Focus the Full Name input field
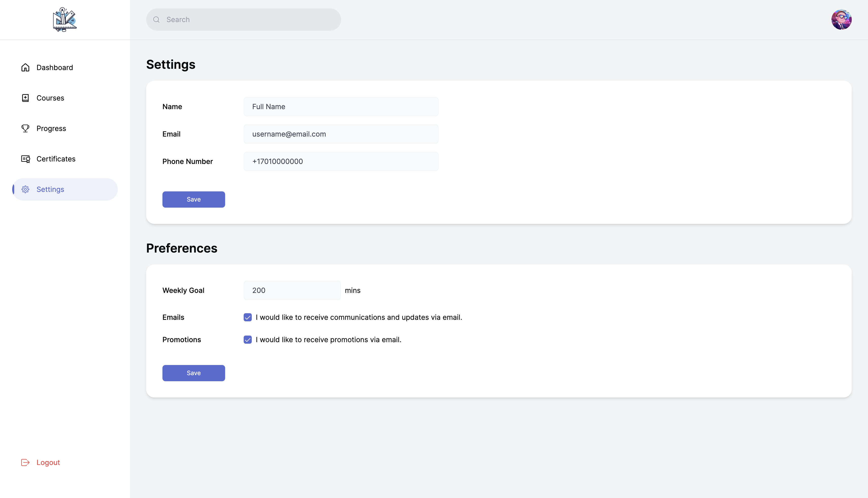The width and height of the screenshot is (868, 498). click(x=341, y=107)
